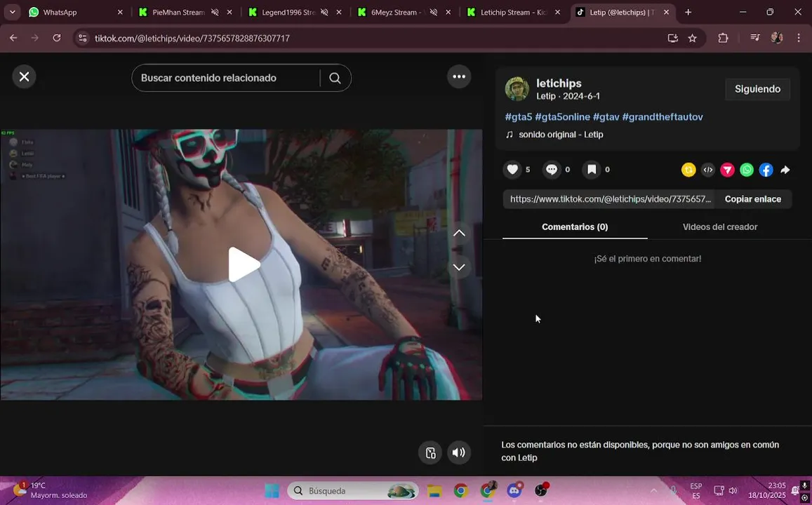Image resolution: width=812 pixels, height=505 pixels.
Task: Click the site information icon
Action: click(x=83, y=39)
